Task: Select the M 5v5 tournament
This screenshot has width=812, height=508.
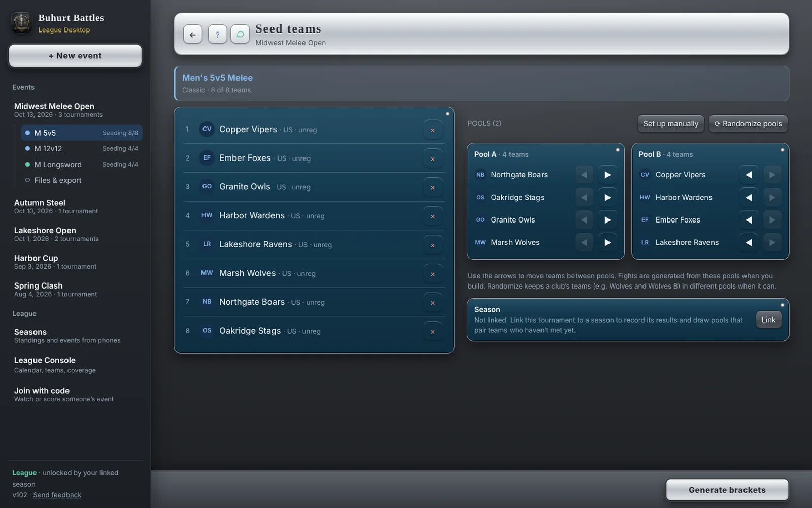Action: (81, 133)
